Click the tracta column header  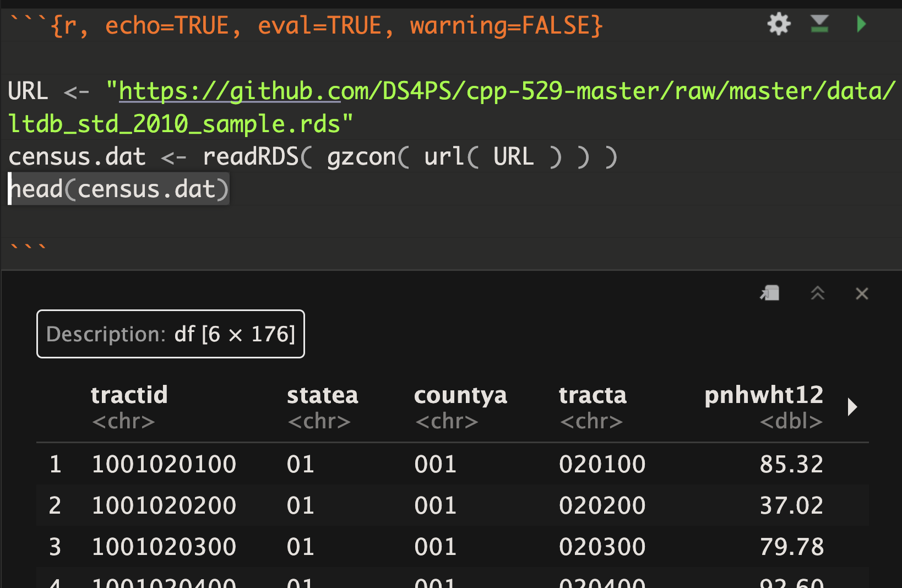(x=593, y=394)
